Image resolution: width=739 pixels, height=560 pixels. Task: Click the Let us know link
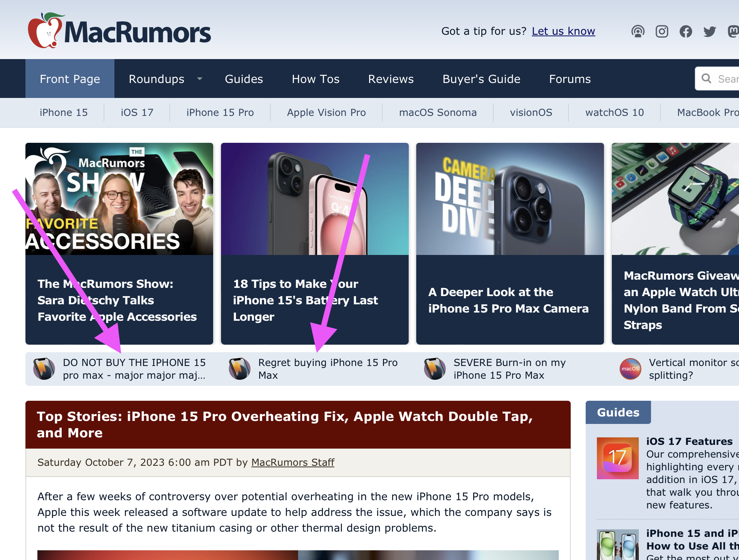click(563, 31)
